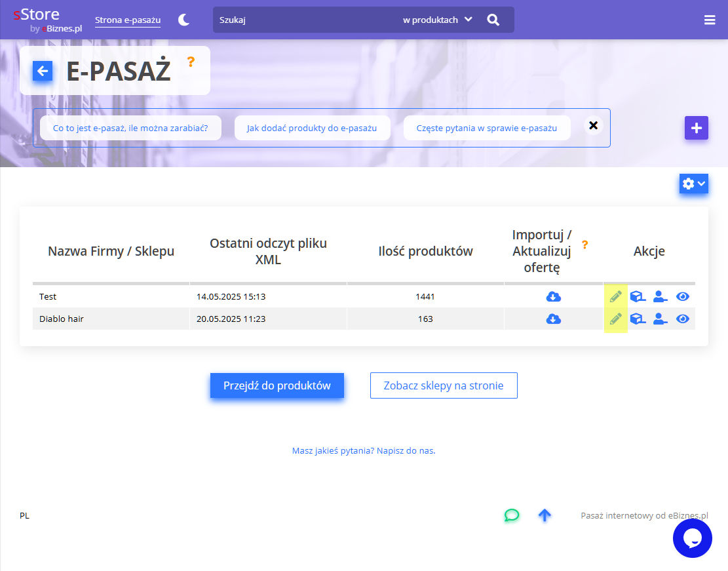Click the PL language selector
This screenshot has width=728, height=571.
(x=24, y=516)
